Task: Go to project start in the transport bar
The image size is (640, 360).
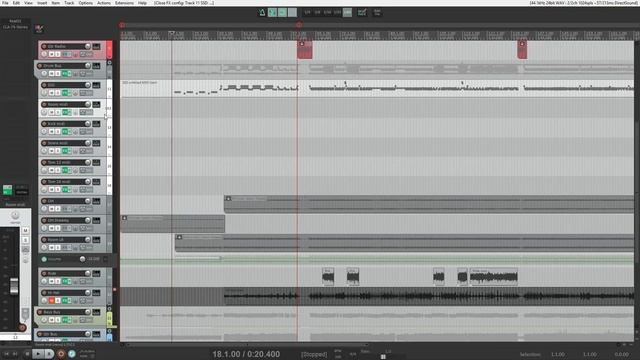Action: [x=6, y=354]
